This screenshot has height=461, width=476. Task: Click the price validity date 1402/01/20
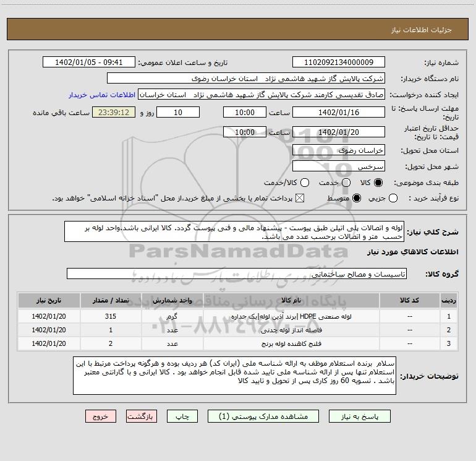[339, 132]
